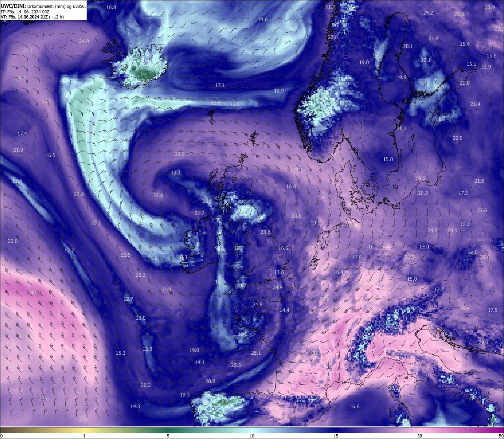
Task: Click the 14.4 value label
Action: click(x=284, y=310)
